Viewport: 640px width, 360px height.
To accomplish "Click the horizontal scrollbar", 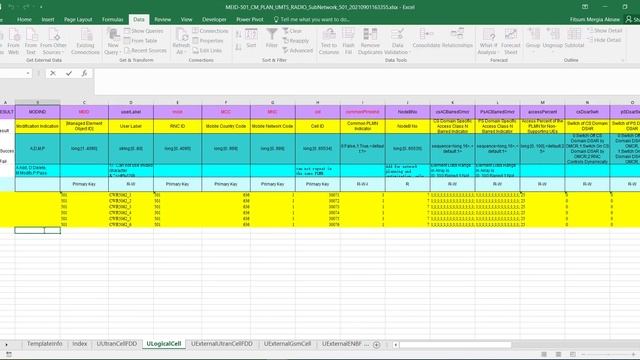I will tap(455, 345).
